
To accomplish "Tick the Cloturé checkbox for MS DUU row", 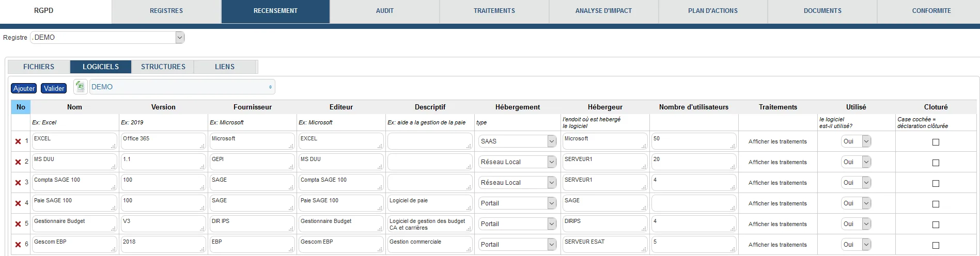I will pyautogui.click(x=936, y=163).
